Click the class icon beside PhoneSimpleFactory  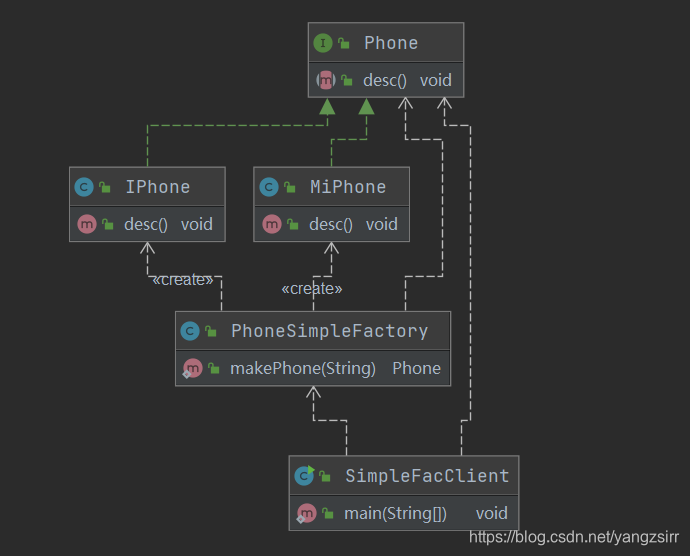190,331
